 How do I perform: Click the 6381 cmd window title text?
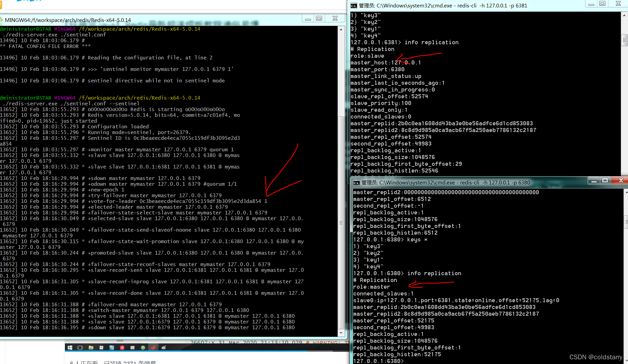click(443, 5)
